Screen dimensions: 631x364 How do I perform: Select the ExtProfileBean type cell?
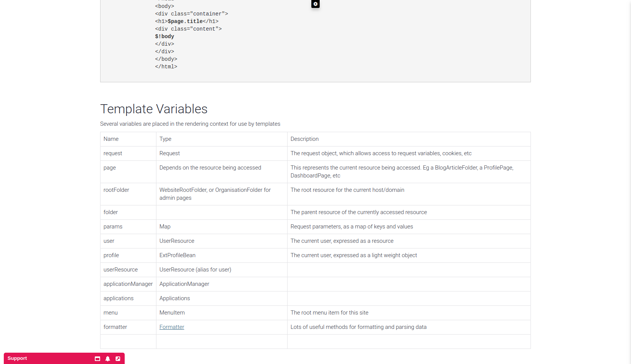point(222,255)
